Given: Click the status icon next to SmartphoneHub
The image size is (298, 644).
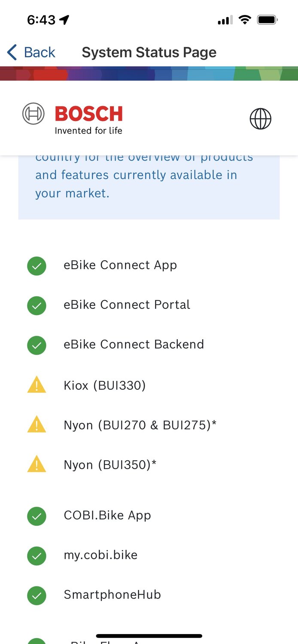Looking at the screenshot, I should [x=36, y=595].
